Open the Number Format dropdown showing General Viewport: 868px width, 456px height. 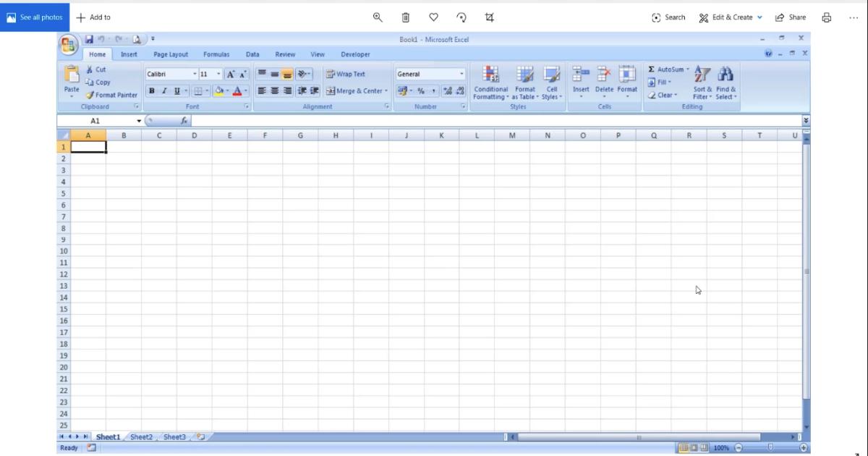pos(430,74)
